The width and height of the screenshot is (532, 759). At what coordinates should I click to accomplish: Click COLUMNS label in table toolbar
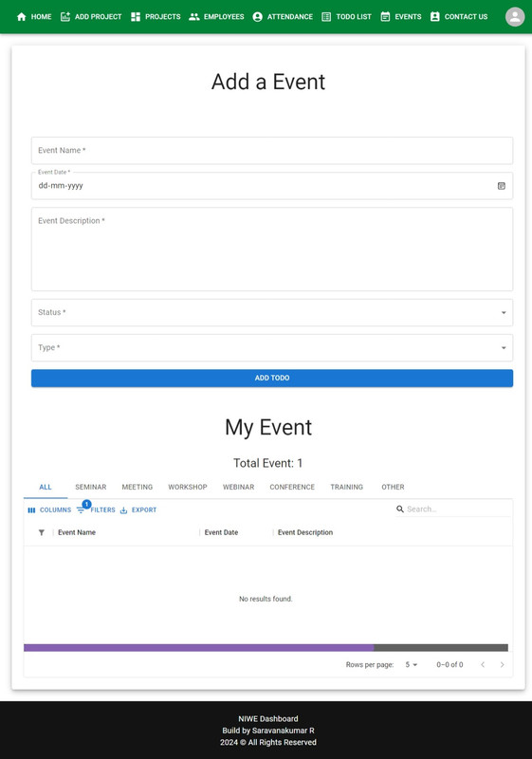pos(55,510)
